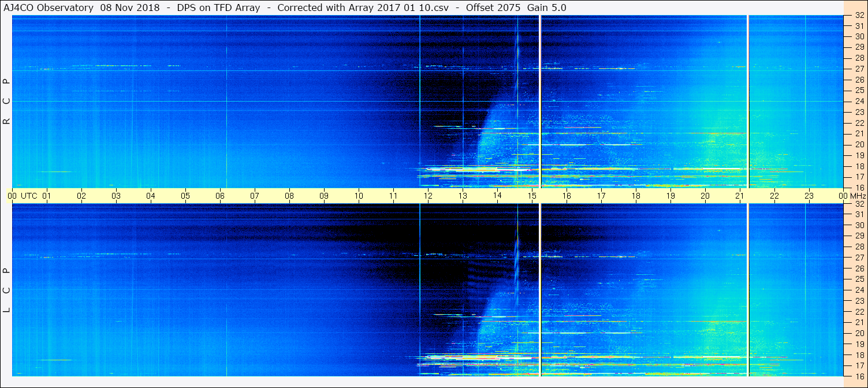The image size is (868, 388).
Task: Click 32 on LCP panel frequency scale
Action: [x=859, y=204]
